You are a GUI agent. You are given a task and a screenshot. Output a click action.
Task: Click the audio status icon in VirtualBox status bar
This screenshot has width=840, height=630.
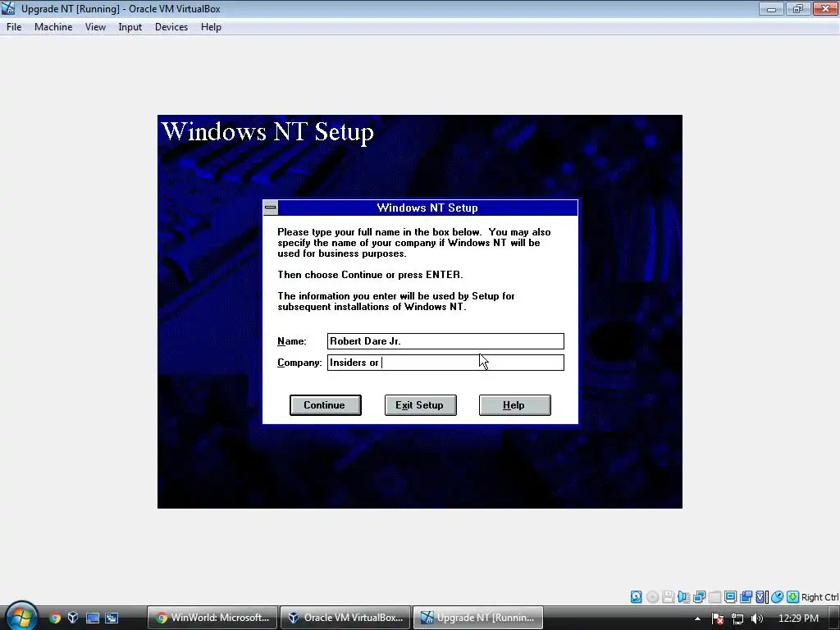tap(683, 597)
